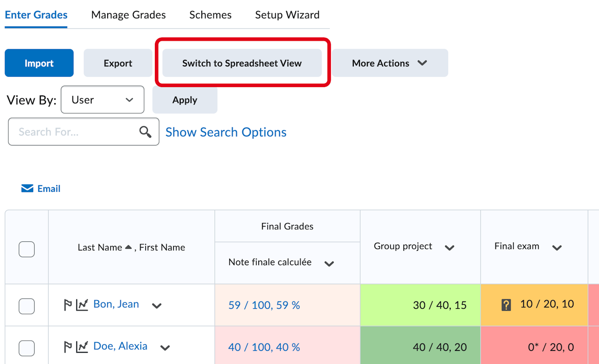
Task: Check the box for Doe, Alexia
Action: 27,348
